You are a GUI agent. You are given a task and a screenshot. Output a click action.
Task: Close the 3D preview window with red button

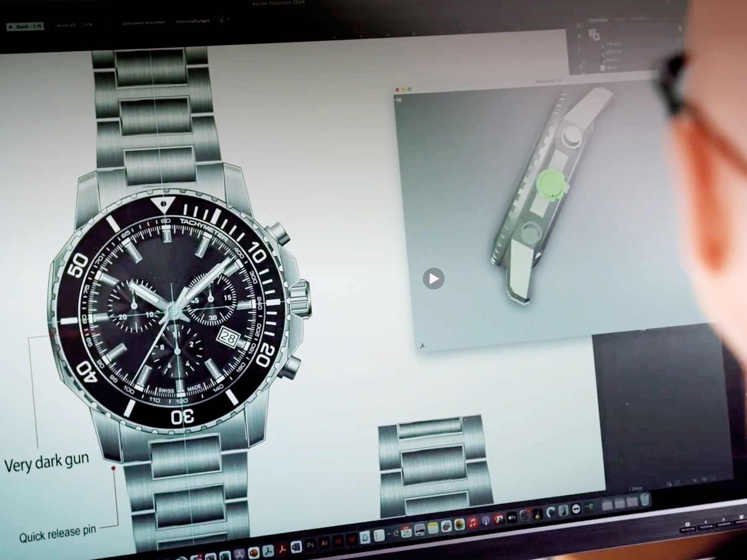397,90
